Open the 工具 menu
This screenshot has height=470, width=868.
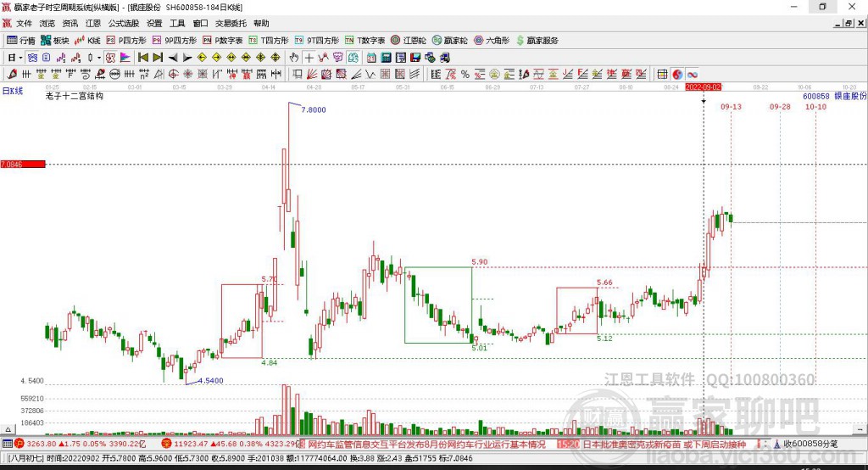pos(177,23)
